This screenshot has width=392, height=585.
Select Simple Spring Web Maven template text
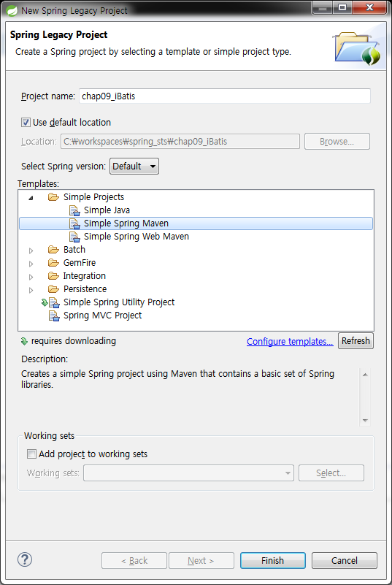(x=136, y=237)
